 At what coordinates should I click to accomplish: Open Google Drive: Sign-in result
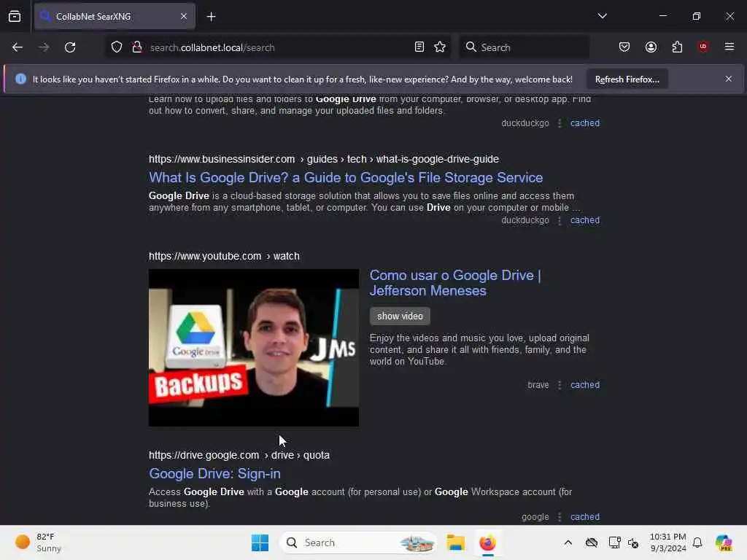[x=215, y=474]
